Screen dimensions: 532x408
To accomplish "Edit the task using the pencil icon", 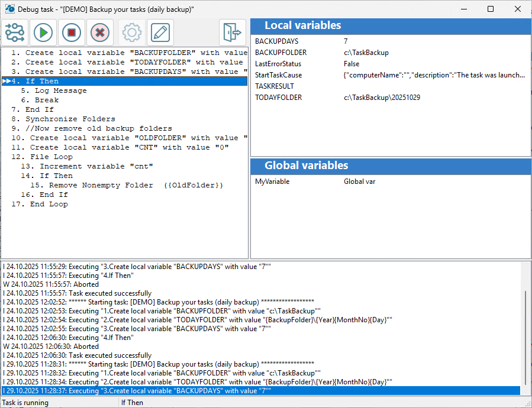I will click(x=160, y=33).
